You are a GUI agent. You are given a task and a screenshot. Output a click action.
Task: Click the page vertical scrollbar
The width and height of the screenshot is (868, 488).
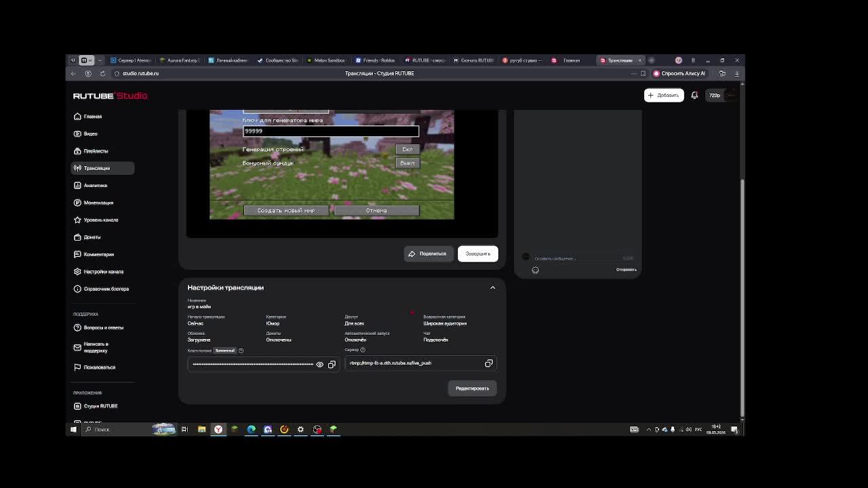pos(742,298)
